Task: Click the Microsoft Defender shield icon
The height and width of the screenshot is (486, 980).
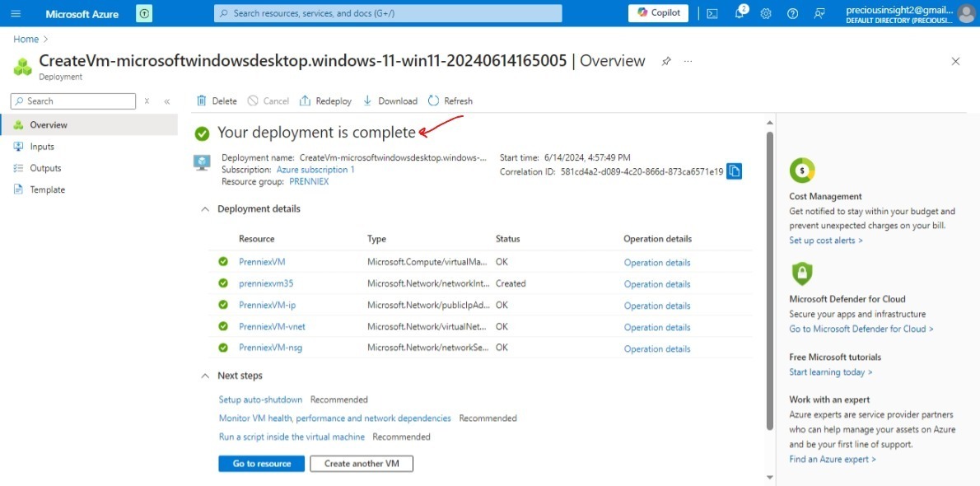Action: click(802, 273)
